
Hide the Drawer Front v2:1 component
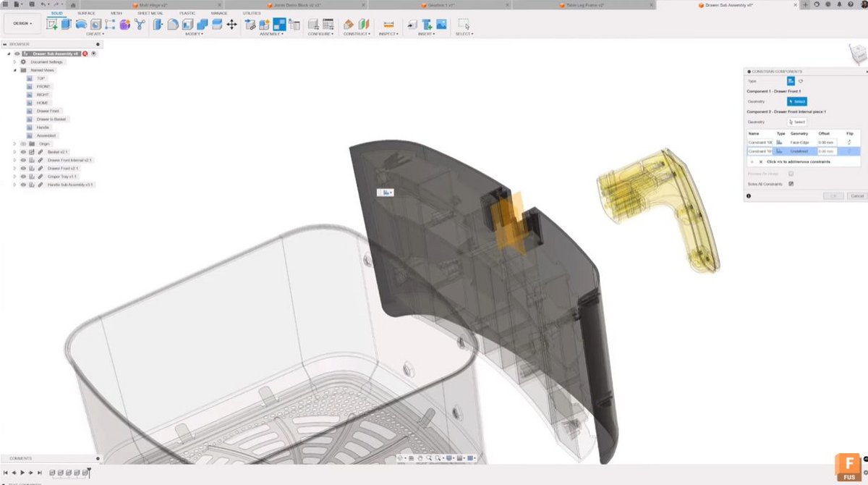point(22,168)
